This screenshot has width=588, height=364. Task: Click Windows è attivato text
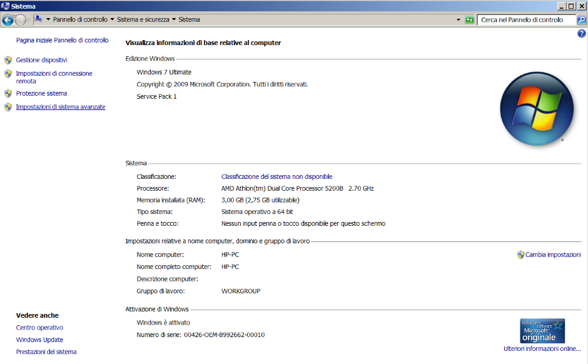[x=163, y=322]
